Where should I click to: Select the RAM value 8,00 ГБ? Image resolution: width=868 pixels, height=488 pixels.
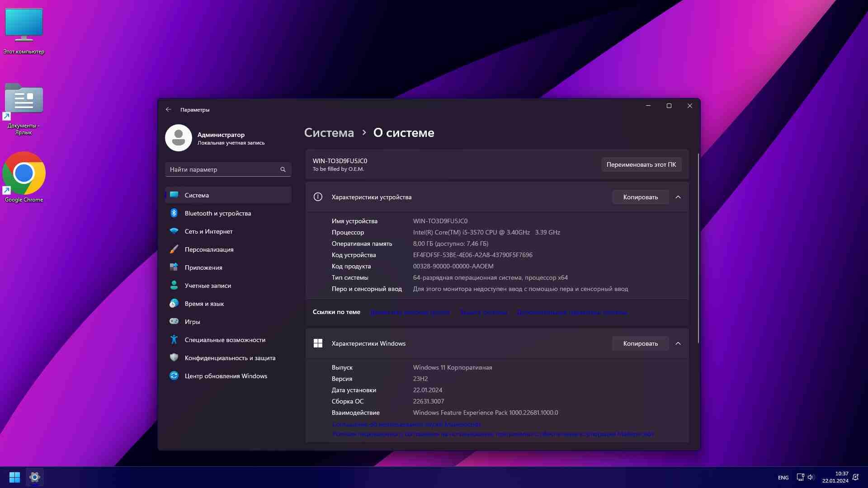(451, 244)
